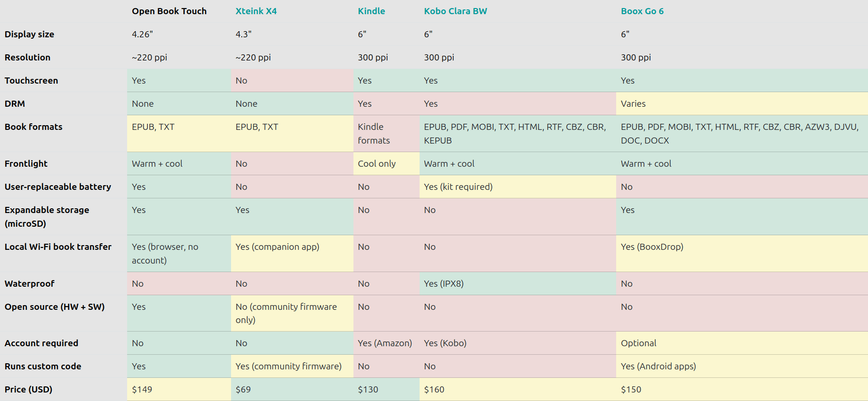Select the Yes (BooxDrop) cell
Image resolution: width=868 pixels, height=401 pixels.
click(742, 253)
